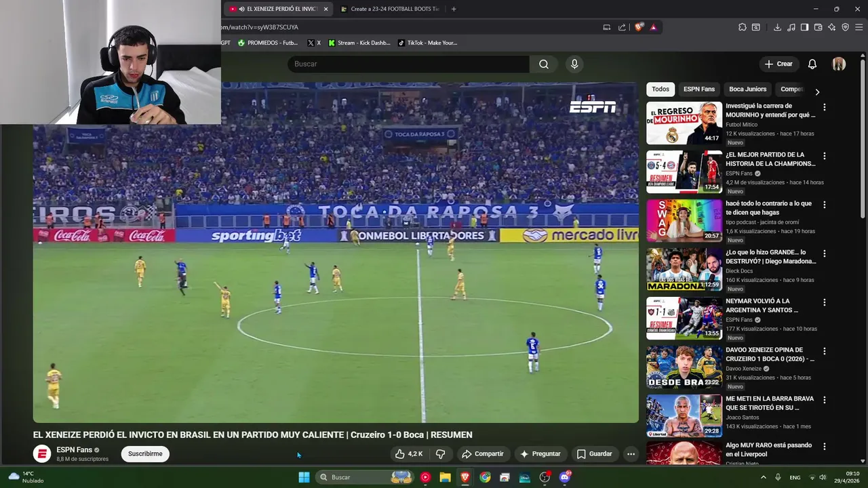Open options menu for Neymar video

click(825, 302)
